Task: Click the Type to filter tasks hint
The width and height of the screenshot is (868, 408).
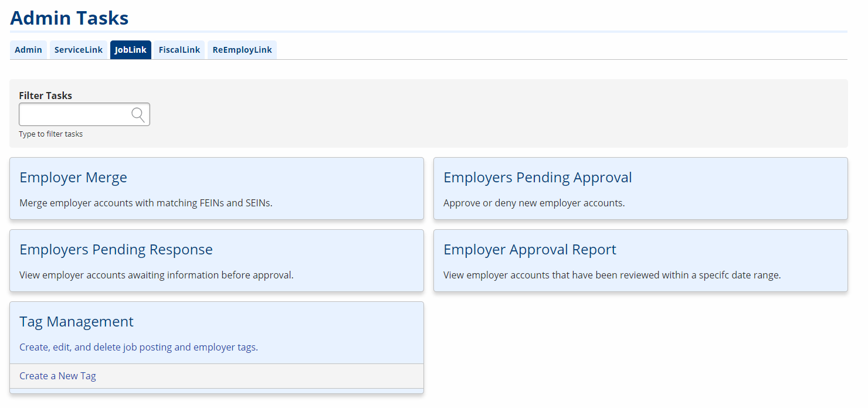Action: click(50, 134)
